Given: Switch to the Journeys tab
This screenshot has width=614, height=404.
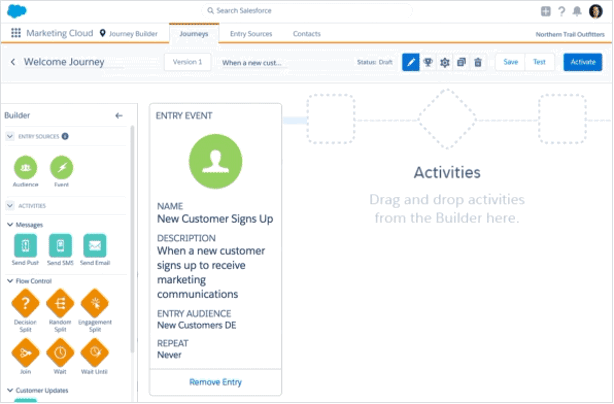Looking at the screenshot, I should (194, 34).
